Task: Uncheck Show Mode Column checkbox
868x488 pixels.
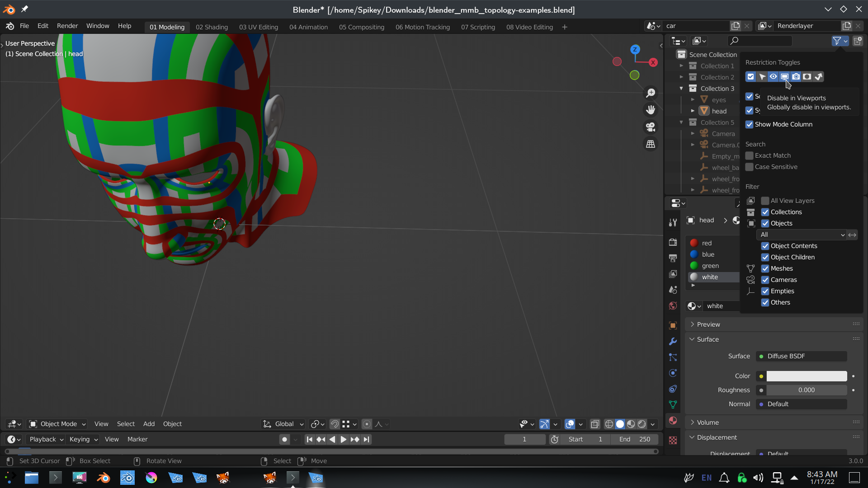Action: [x=750, y=124]
